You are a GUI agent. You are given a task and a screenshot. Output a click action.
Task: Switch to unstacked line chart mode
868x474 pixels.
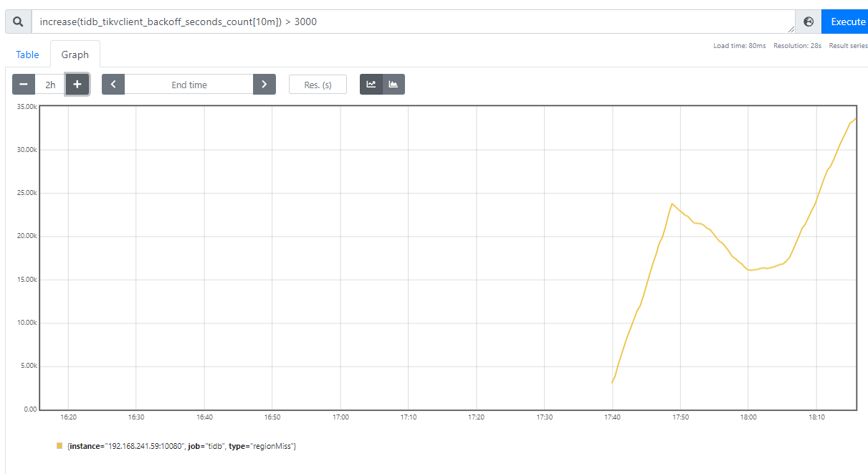coord(371,85)
